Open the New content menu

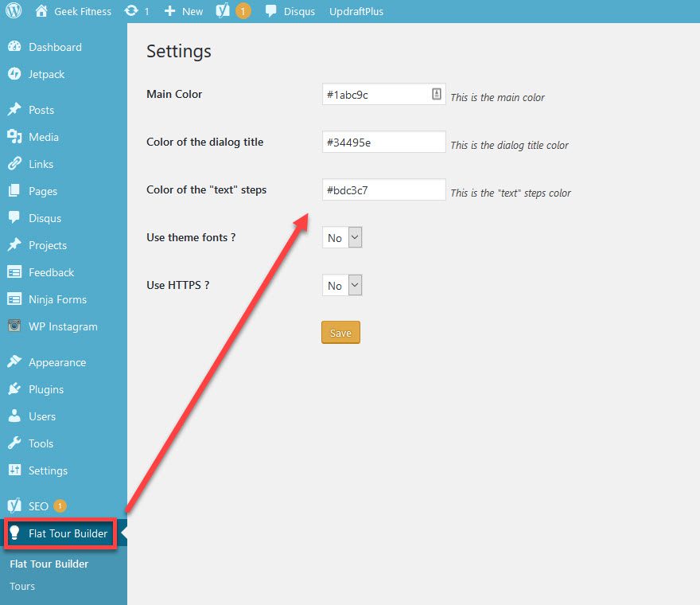pos(183,11)
